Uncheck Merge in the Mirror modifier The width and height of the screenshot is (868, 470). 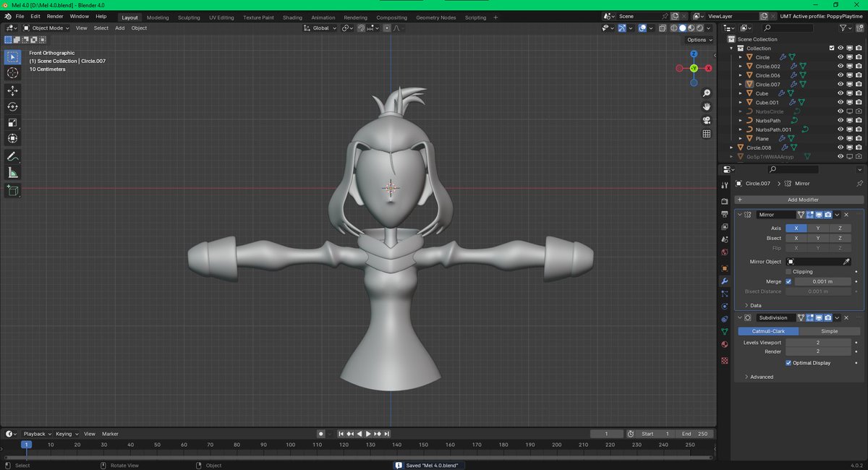point(788,281)
